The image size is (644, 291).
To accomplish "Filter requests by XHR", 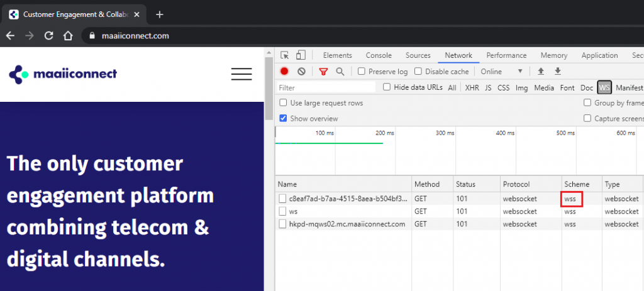I will [x=472, y=87].
